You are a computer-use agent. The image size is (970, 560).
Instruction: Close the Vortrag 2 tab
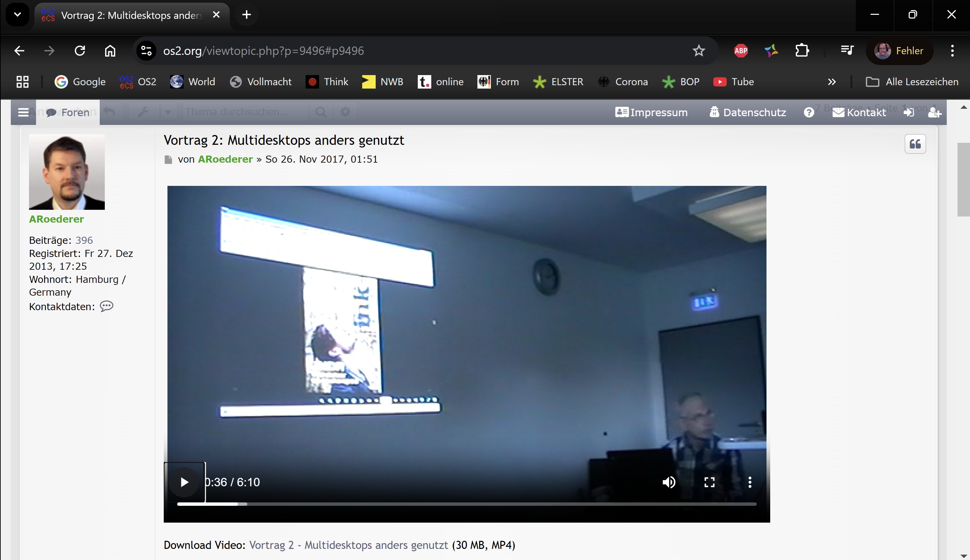click(216, 14)
